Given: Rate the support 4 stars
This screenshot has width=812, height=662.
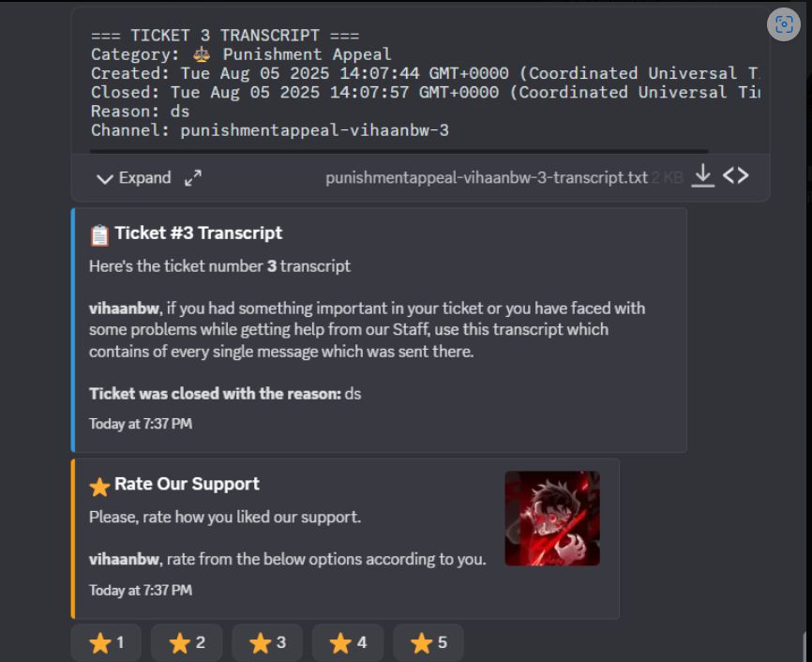Looking at the screenshot, I should 347,643.
